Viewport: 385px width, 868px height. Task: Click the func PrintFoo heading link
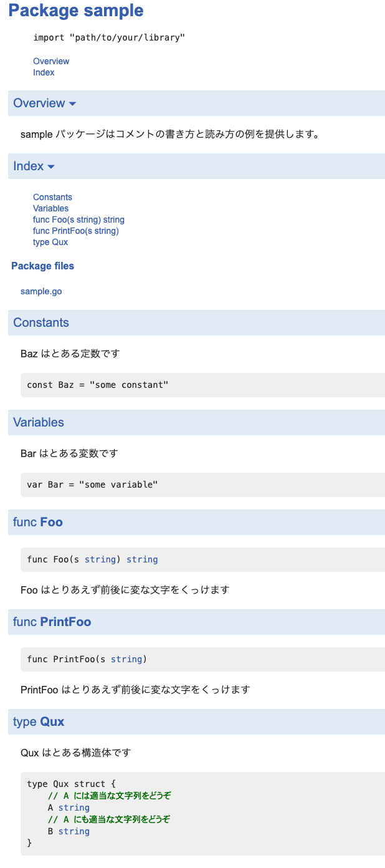tap(65, 622)
